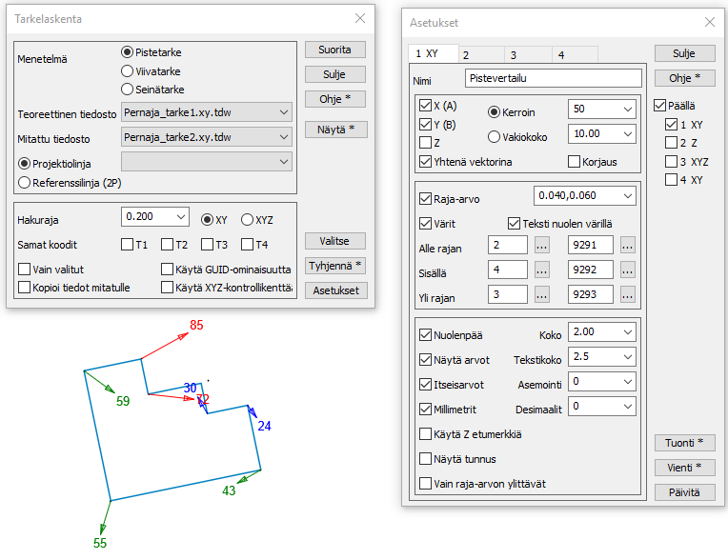Disable the Nuolenpää checkbox

click(426, 335)
